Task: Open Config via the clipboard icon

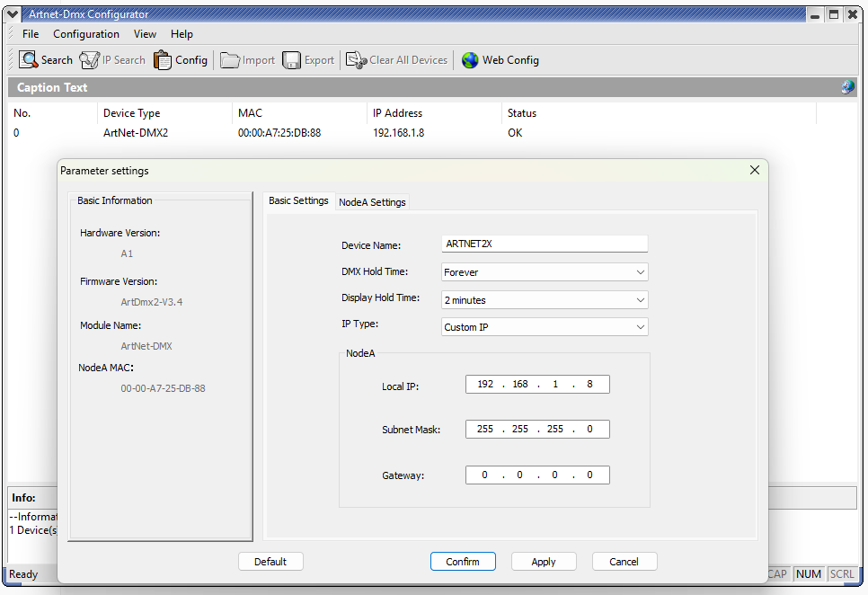Action: (x=163, y=60)
